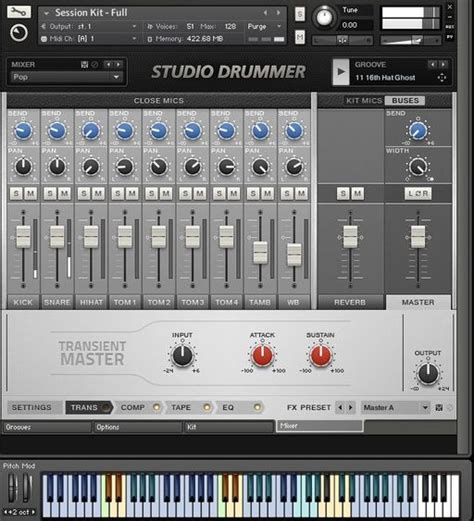This screenshot has width=474, height=521.
Task: Click the KICK channel send knob
Action: (23, 130)
